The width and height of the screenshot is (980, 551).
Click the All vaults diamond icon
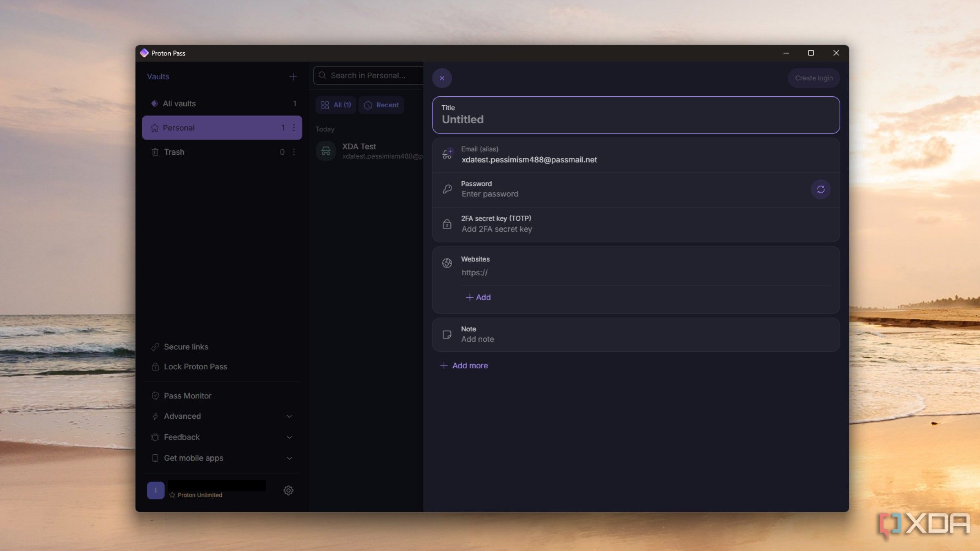(154, 104)
